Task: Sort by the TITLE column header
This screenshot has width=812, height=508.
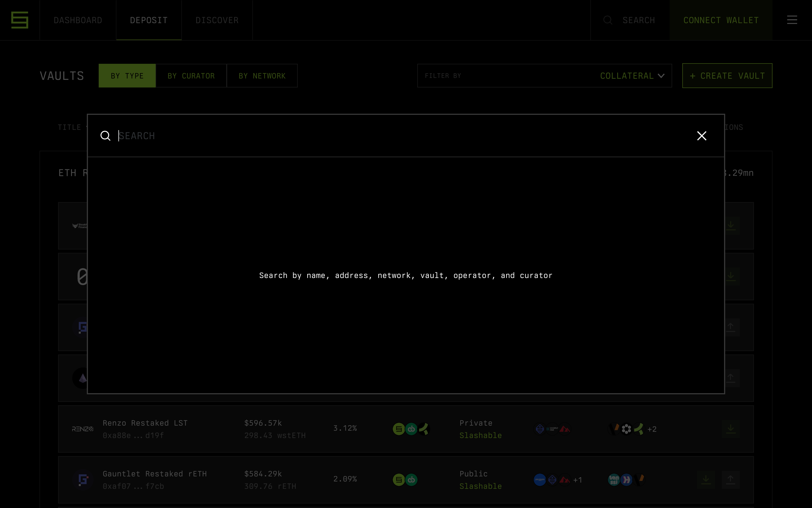Action: pyautogui.click(x=69, y=127)
